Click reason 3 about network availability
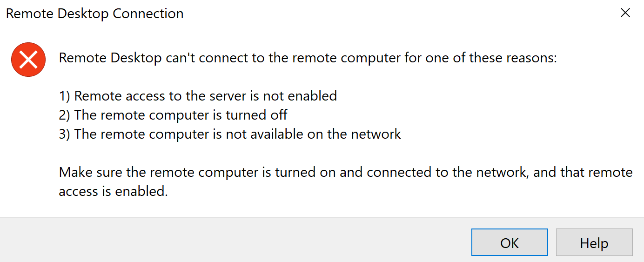 230,134
